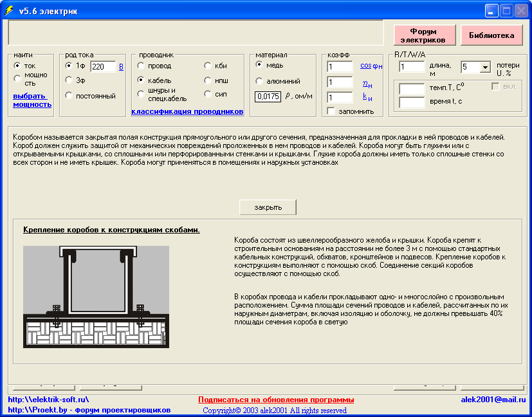Close the 'v5.6 электрик' window
Image resolution: width=532 pixels, height=417 pixels.
point(520,11)
